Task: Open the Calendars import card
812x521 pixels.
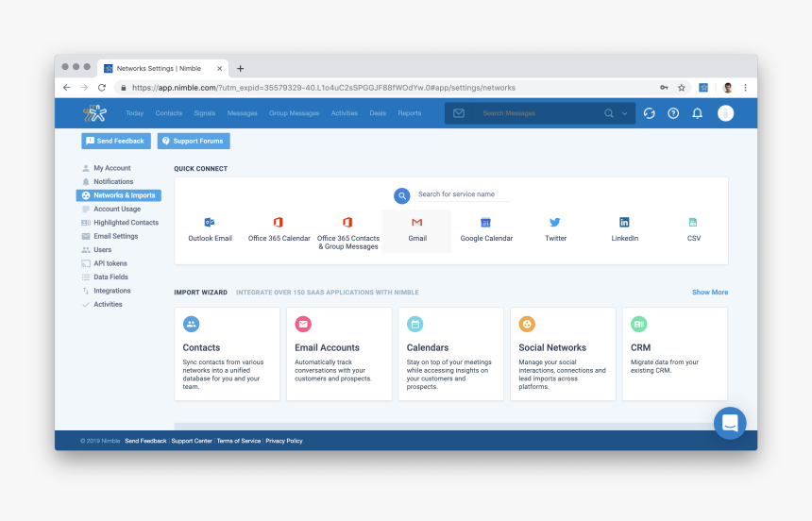Action: click(451, 354)
